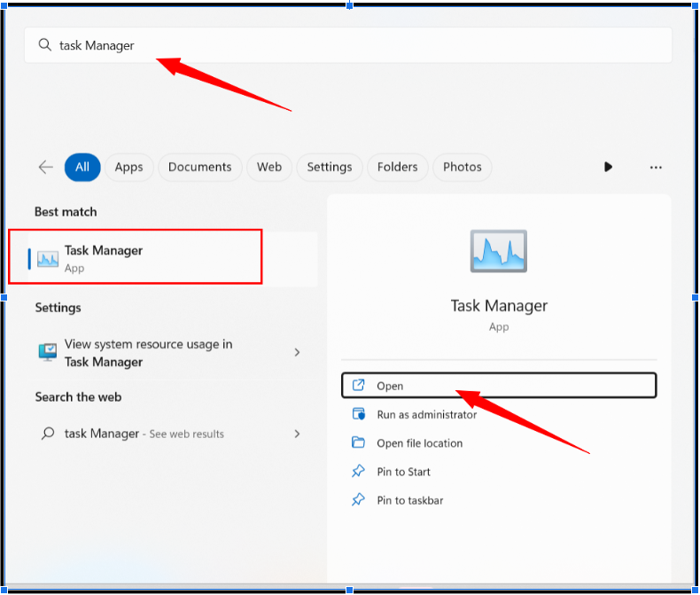Show only Photos results
The image size is (700, 595).
(x=463, y=167)
